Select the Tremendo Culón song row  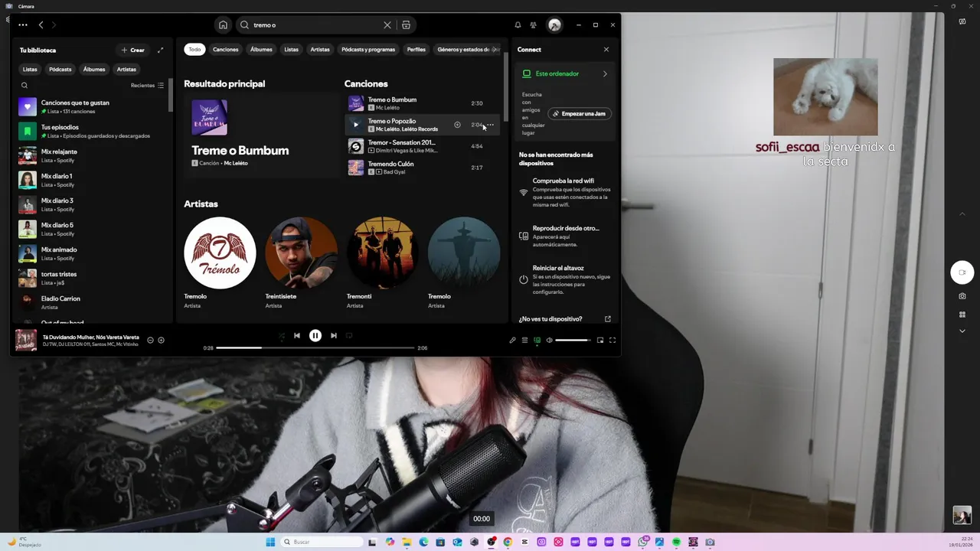tap(422, 168)
